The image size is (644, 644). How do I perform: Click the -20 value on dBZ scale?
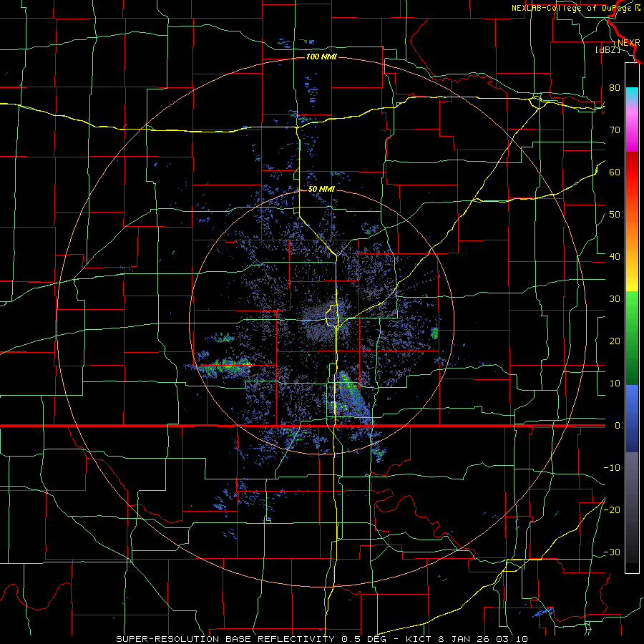pyautogui.click(x=612, y=509)
